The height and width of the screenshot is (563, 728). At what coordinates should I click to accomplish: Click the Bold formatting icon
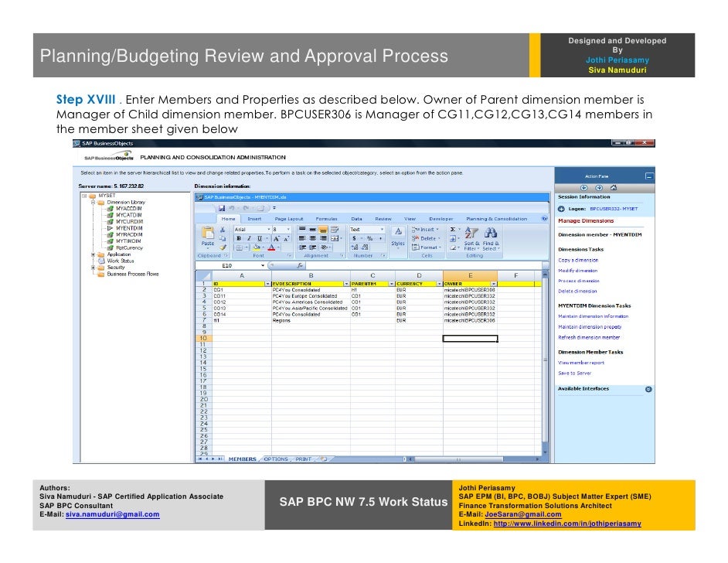coord(239,238)
